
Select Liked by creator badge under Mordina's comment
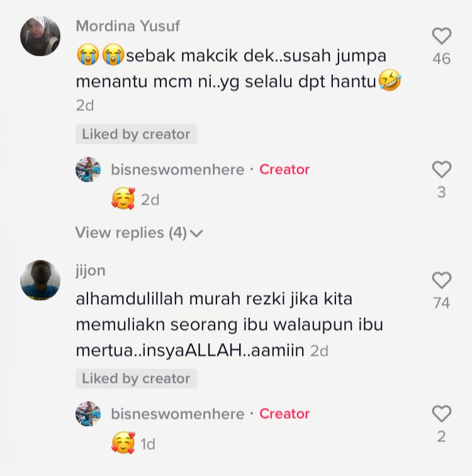pyautogui.click(x=136, y=134)
